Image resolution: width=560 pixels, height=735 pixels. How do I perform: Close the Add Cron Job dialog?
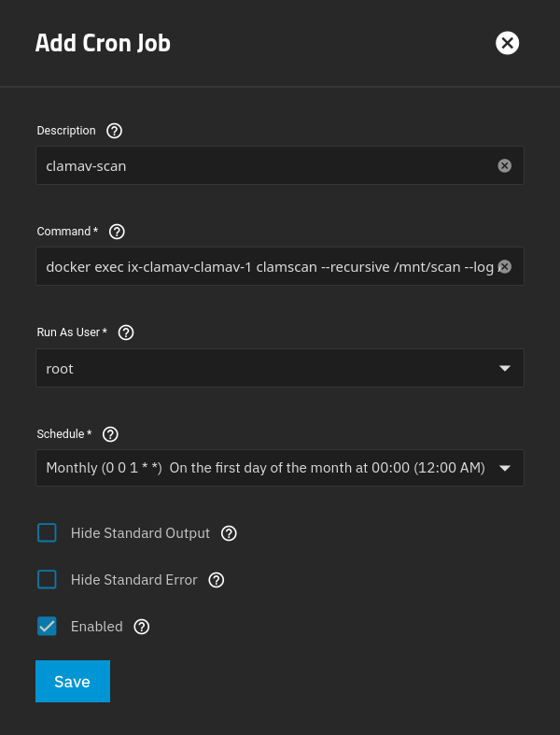[507, 43]
